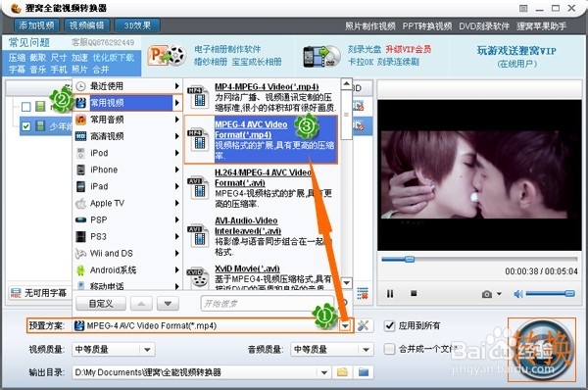Image resolution: width=588 pixels, height=390 pixels.
Task: Click the move up arrow button beside 自定义
Action: [141, 304]
